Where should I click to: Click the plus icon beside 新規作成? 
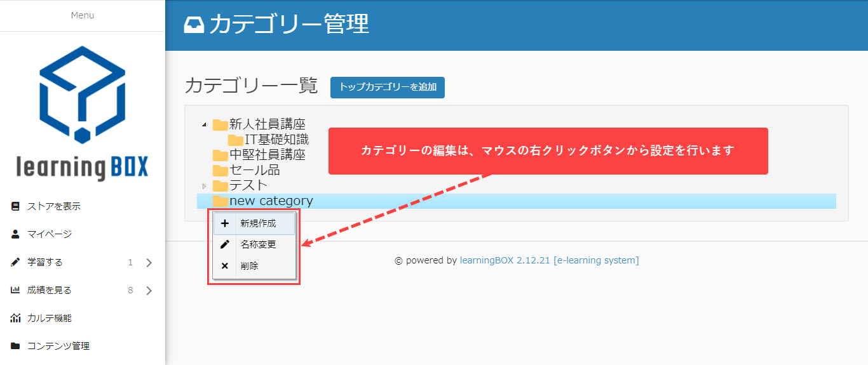coord(224,223)
